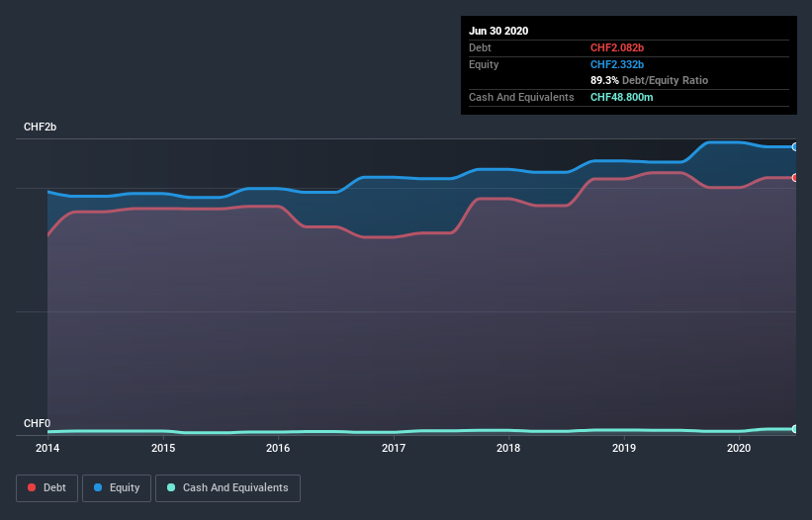This screenshot has height=520, width=812.
Task: Click the Debt label in tooltip
Action: tap(480, 47)
